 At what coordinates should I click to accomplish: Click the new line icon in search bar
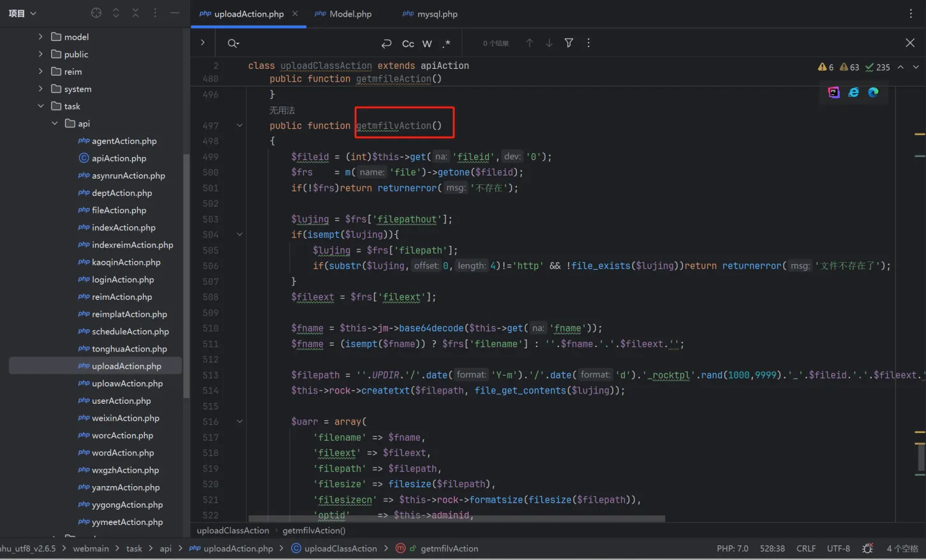click(386, 43)
